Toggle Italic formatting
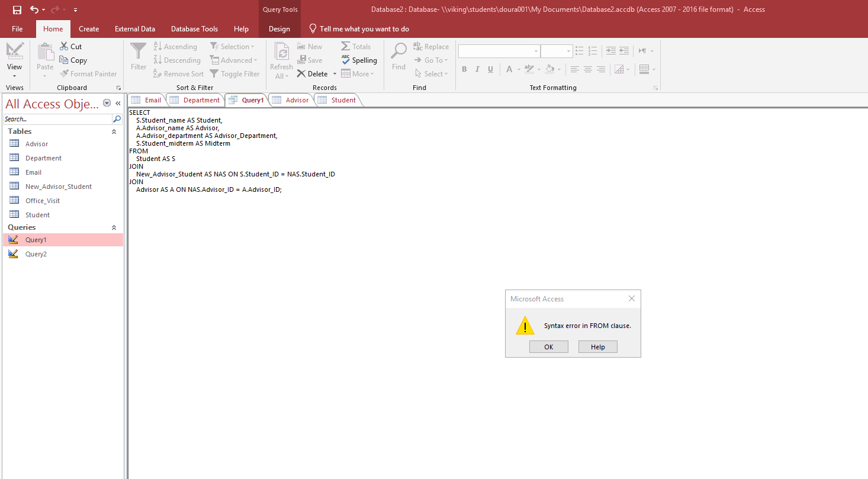Image resolution: width=868 pixels, height=479 pixels. pyautogui.click(x=477, y=69)
